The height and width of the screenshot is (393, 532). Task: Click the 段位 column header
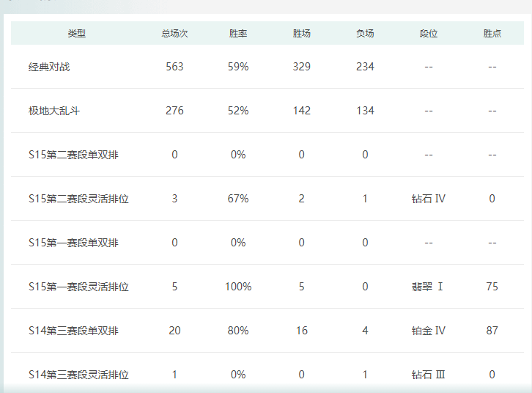pyautogui.click(x=429, y=33)
